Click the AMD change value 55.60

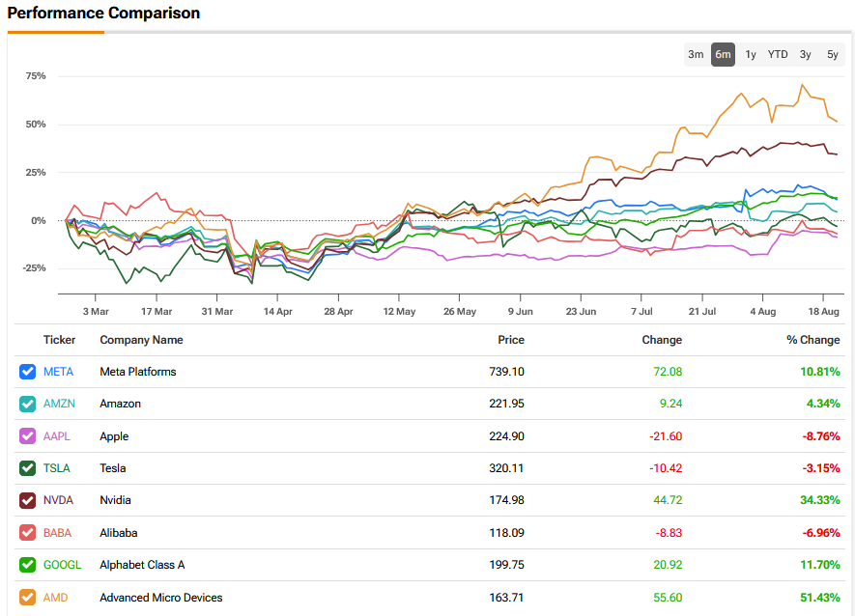(668, 598)
